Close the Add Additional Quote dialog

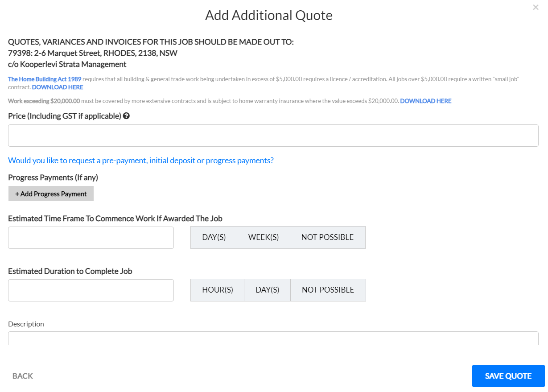click(536, 7)
